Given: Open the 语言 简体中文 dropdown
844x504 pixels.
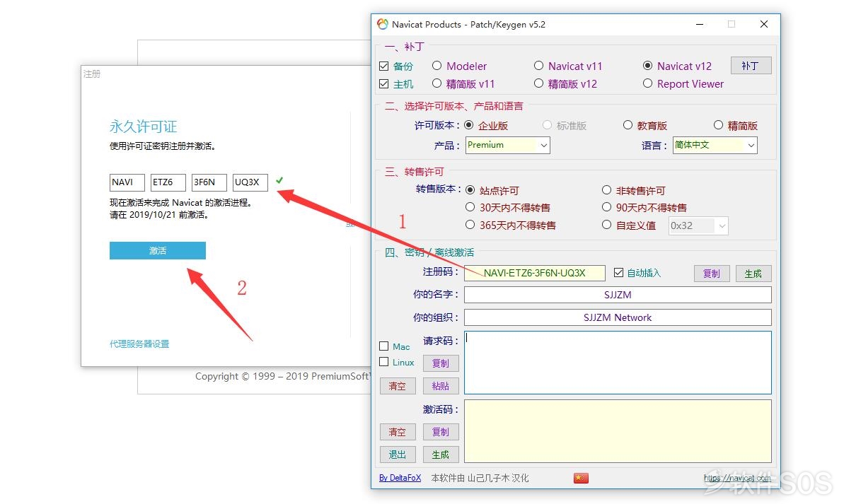Looking at the screenshot, I should 715,145.
